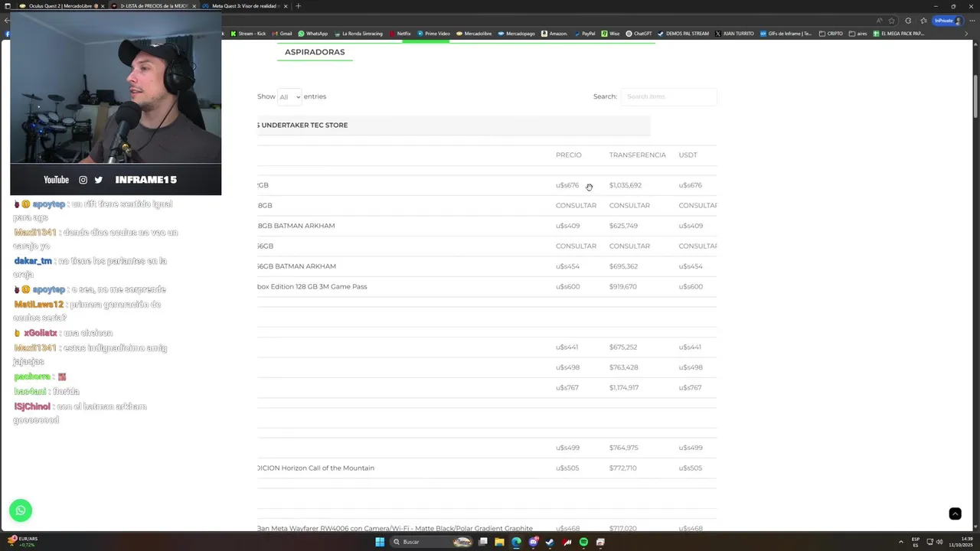The width and height of the screenshot is (980, 551).
Task: Open the Show entries dropdown
Action: click(x=289, y=96)
